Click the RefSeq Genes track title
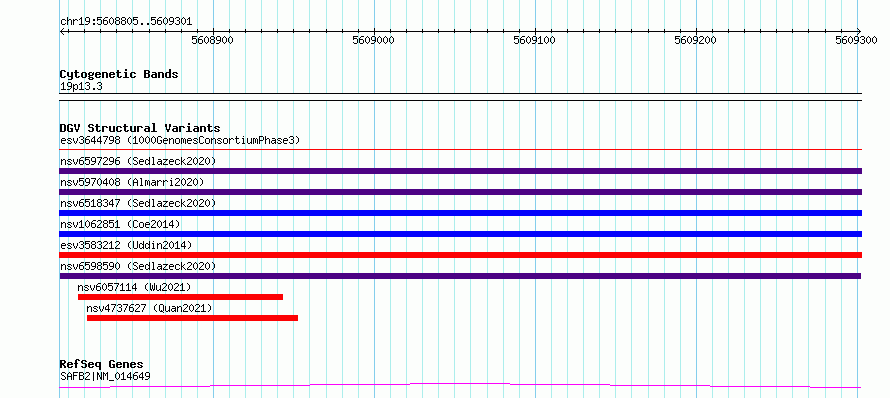 click(102, 364)
